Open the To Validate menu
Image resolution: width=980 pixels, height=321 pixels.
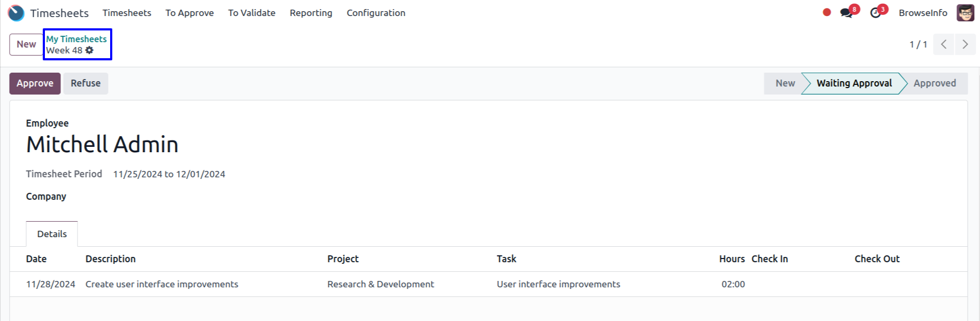[x=251, y=13]
